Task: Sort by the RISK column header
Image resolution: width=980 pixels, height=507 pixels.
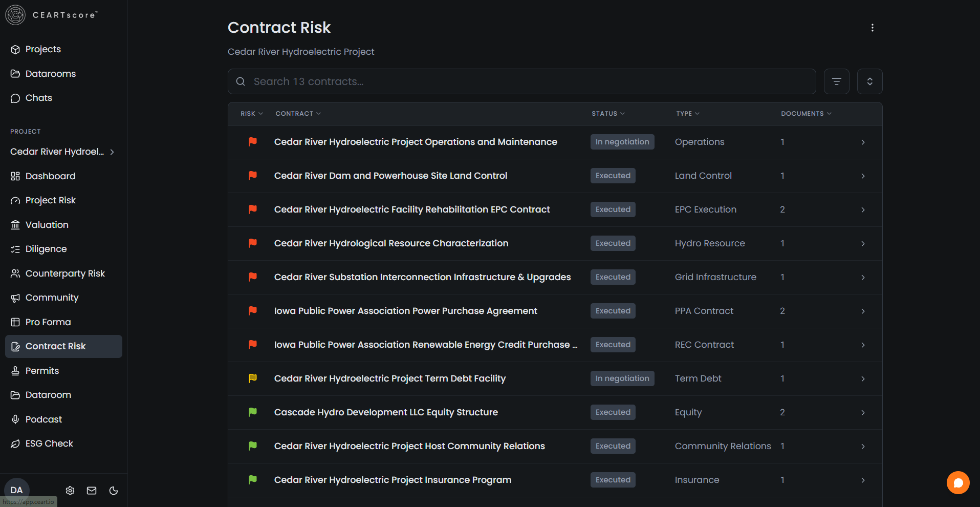Action: click(252, 114)
